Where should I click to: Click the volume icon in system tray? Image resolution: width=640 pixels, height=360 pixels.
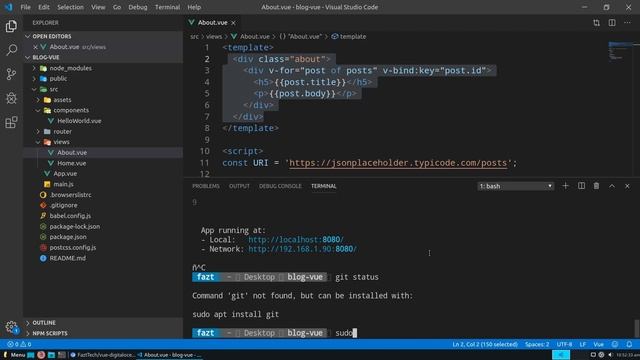tap(610, 355)
